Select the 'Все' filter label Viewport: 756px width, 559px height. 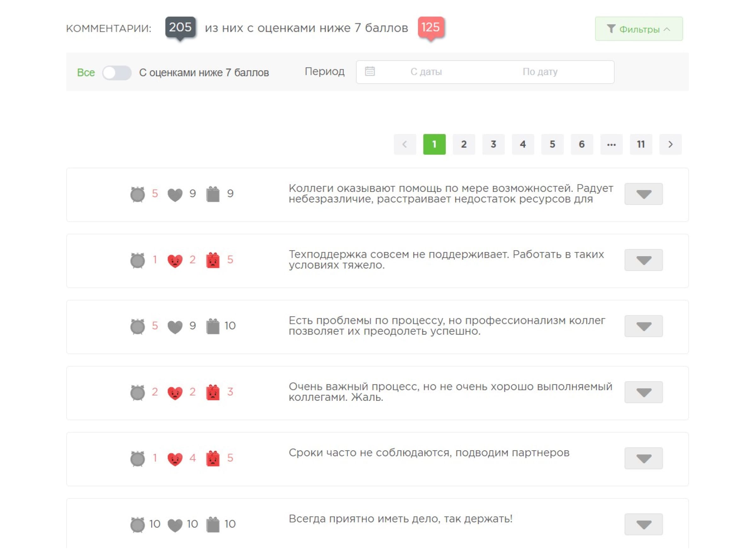coord(86,72)
